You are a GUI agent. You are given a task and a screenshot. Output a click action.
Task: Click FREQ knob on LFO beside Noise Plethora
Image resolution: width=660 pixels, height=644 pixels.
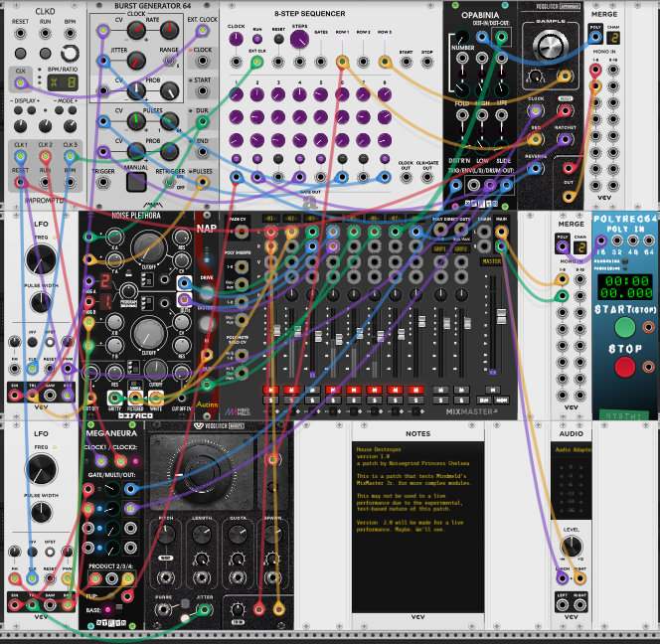point(41,259)
